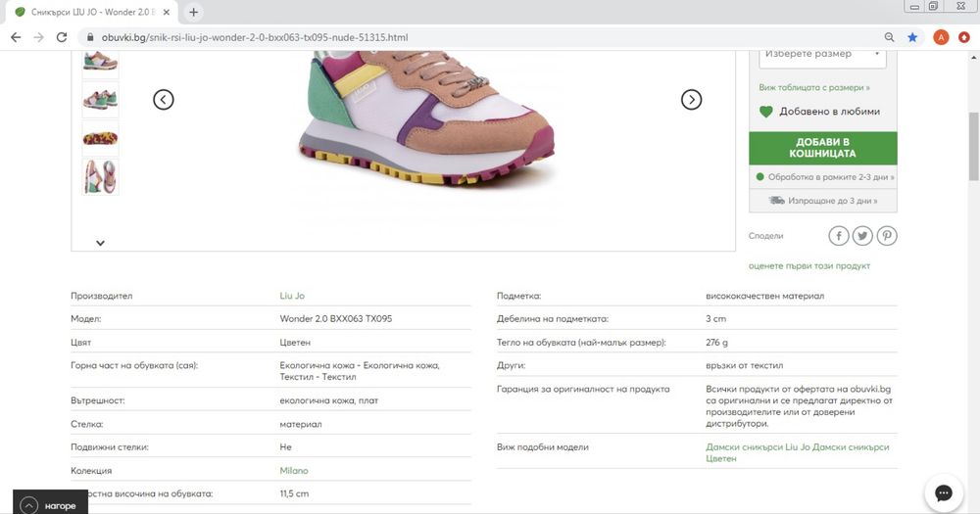Click the delivery truck shipping icon
Image resolution: width=980 pixels, height=514 pixels.
tap(776, 201)
